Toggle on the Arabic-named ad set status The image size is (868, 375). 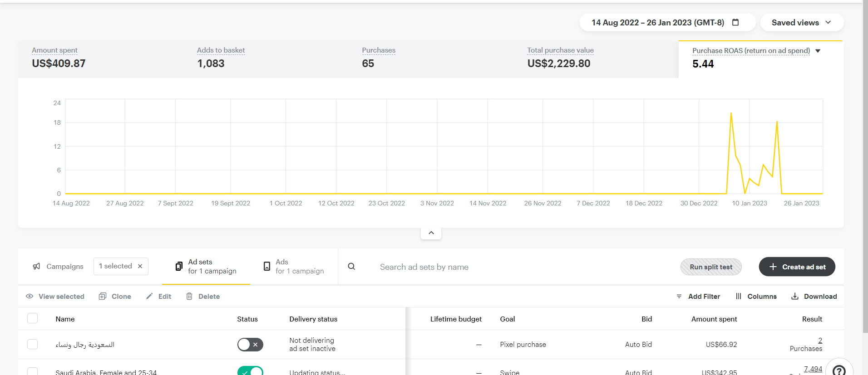coord(250,345)
